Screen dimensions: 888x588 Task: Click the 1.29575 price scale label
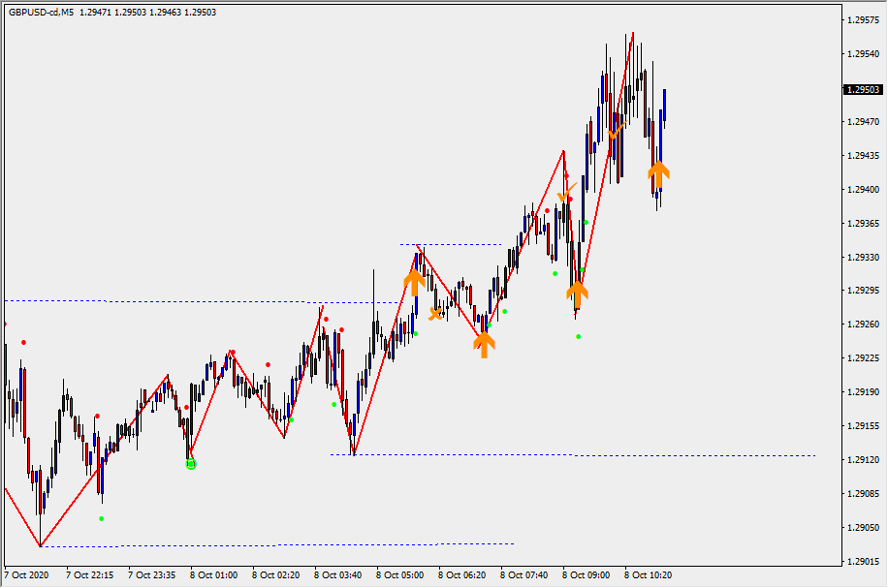coord(862,20)
